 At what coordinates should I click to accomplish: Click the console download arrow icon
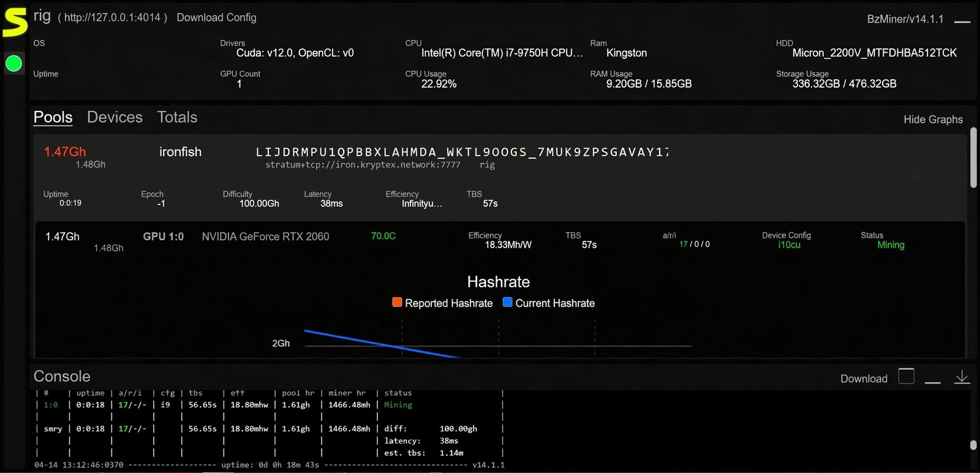(962, 377)
